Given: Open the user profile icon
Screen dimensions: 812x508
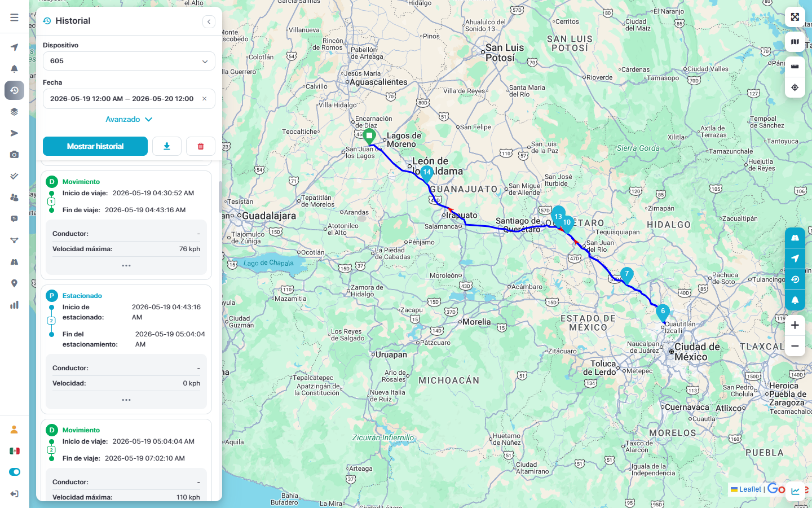Looking at the screenshot, I should point(14,430).
